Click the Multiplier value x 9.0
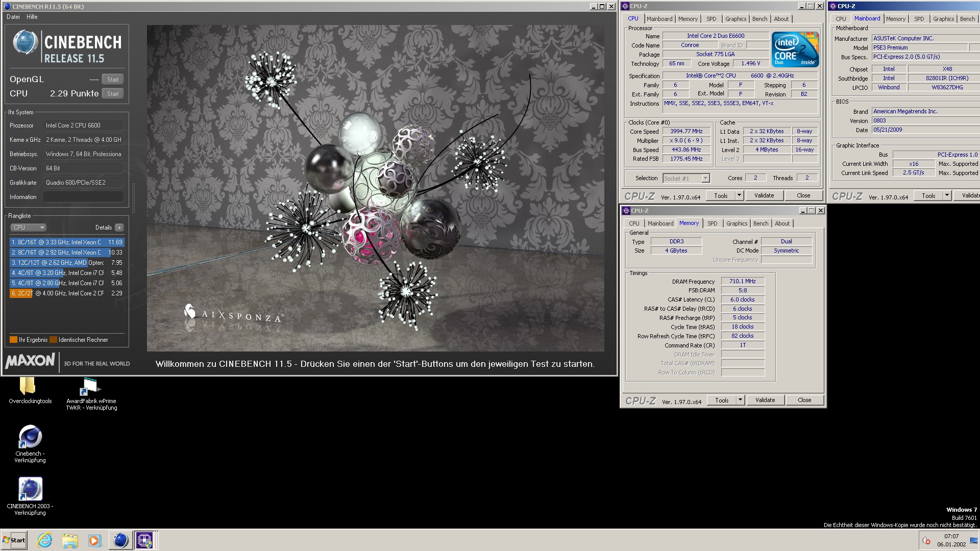The height and width of the screenshot is (551, 980). point(686,140)
